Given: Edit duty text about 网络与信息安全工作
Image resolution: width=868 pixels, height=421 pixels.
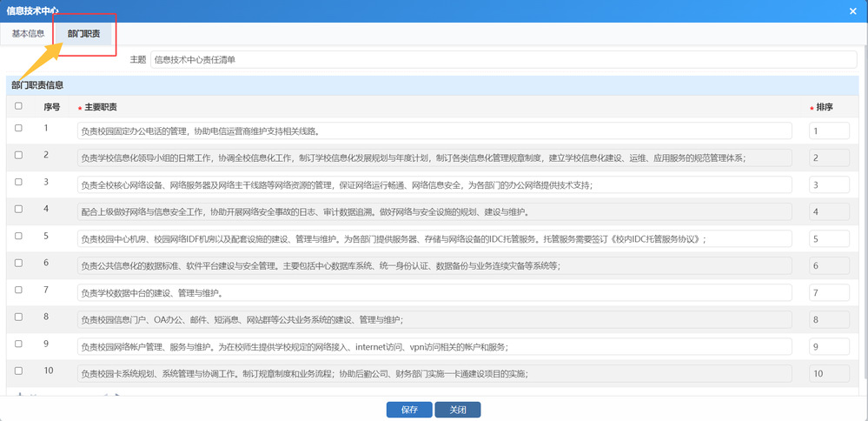Looking at the screenshot, I should [434, 211].
